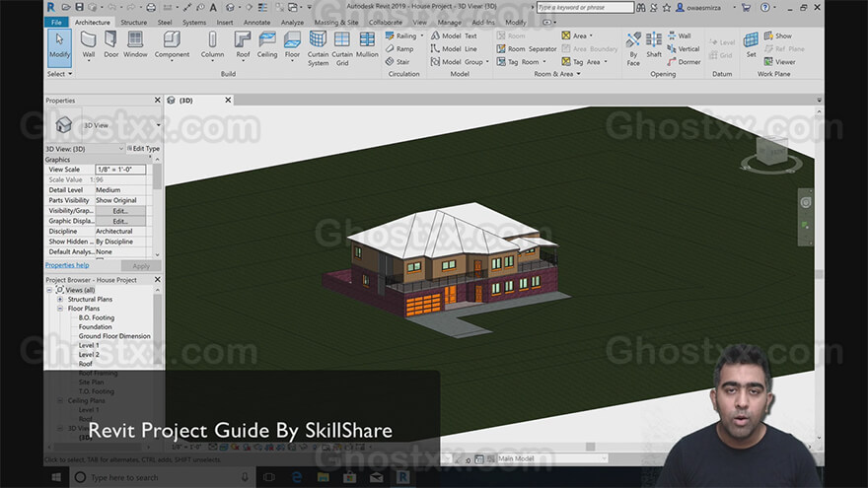
Task: Close the Project Browser panel
Action: pos(157,280)
